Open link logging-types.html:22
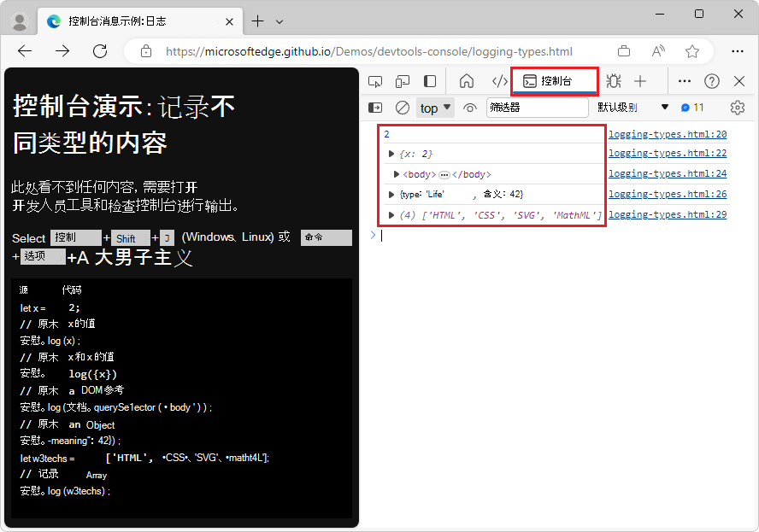This screenshot has height=532, width=759. 668,153
